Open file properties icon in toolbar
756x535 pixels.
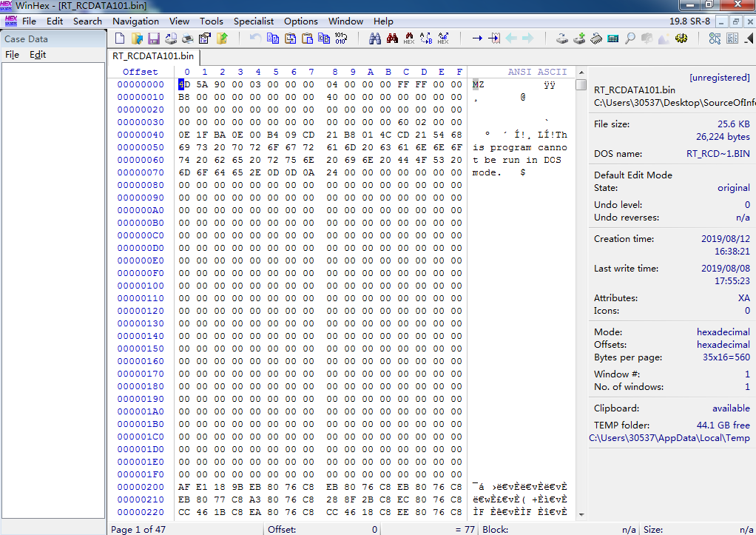coord(204,38)
